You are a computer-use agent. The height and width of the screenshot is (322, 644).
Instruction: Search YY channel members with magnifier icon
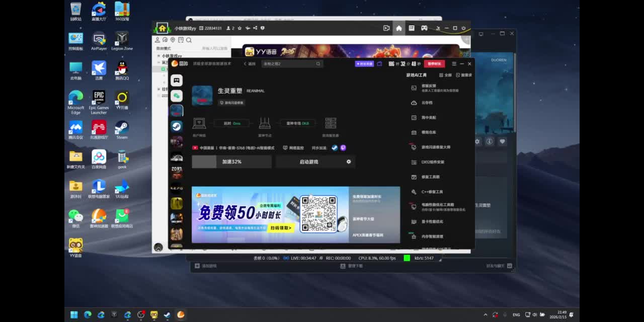(x=189, y=40)
